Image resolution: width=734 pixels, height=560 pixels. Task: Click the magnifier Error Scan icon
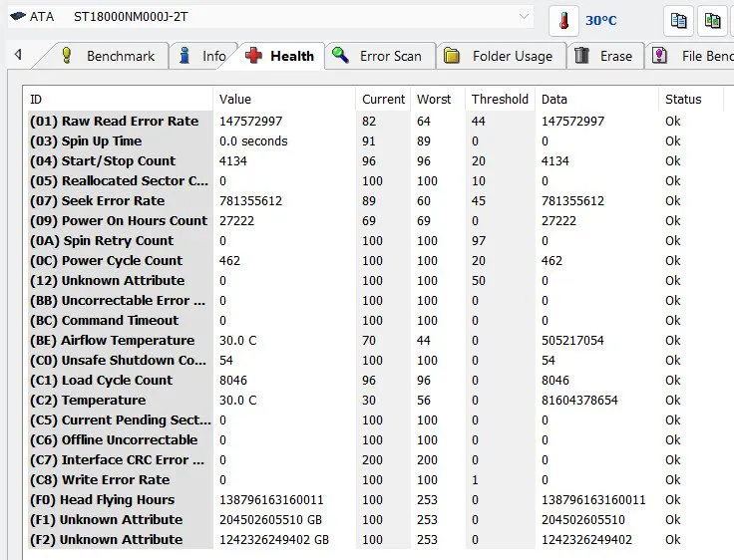point(340,55)
